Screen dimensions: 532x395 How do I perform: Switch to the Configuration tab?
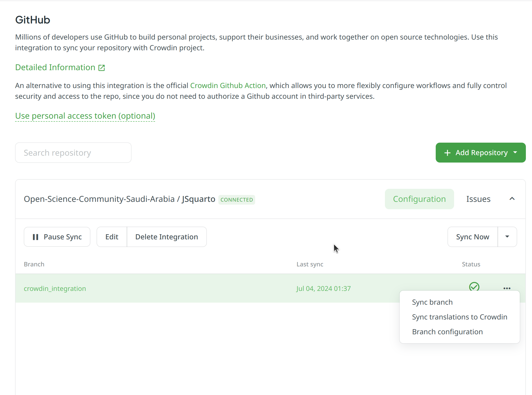(x=419, y=199)
